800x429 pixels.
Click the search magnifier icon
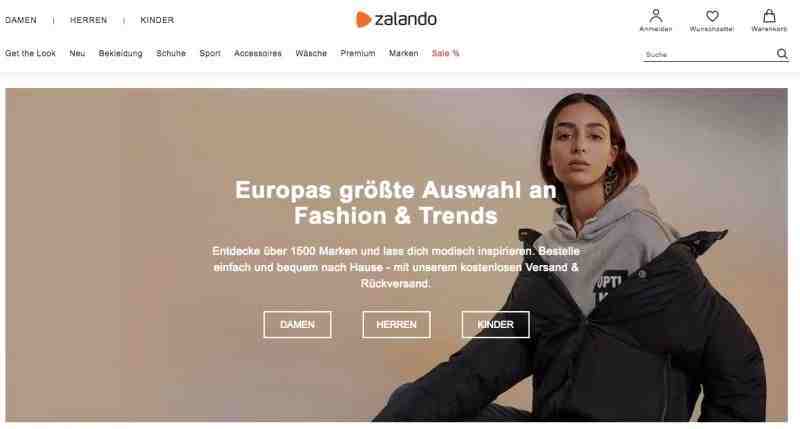tap(782, 54)
